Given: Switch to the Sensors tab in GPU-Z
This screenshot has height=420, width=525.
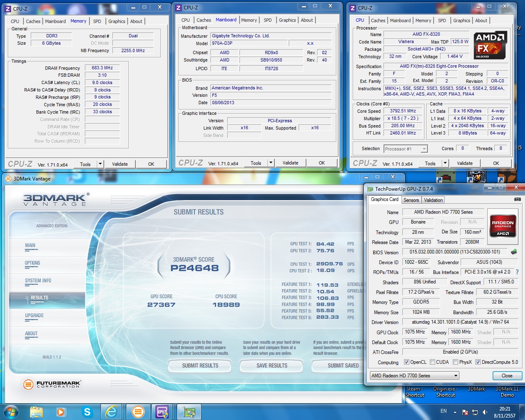Looking at the screenshot, I should (411, 200).
